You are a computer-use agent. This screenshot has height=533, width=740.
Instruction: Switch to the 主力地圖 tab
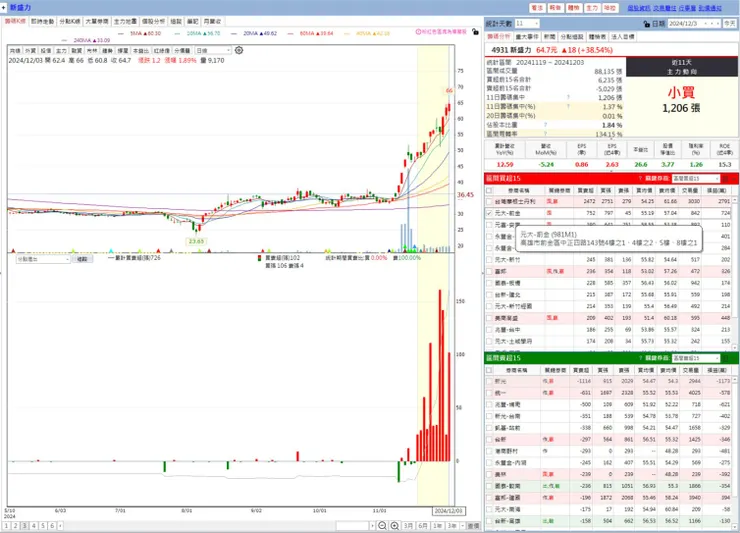(125, 21)
